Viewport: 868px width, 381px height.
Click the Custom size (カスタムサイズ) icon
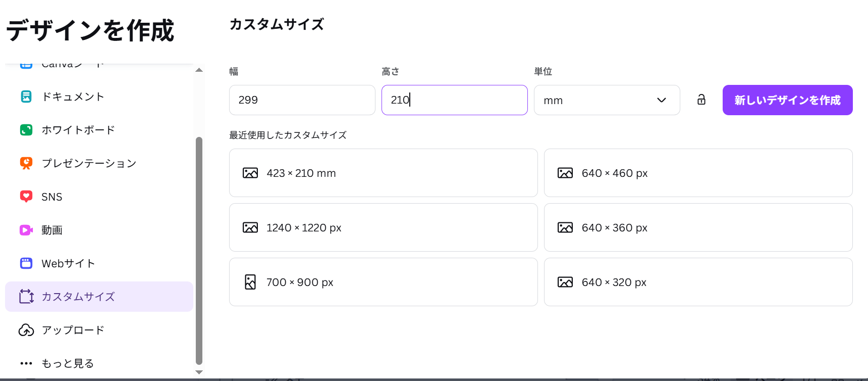26,297
